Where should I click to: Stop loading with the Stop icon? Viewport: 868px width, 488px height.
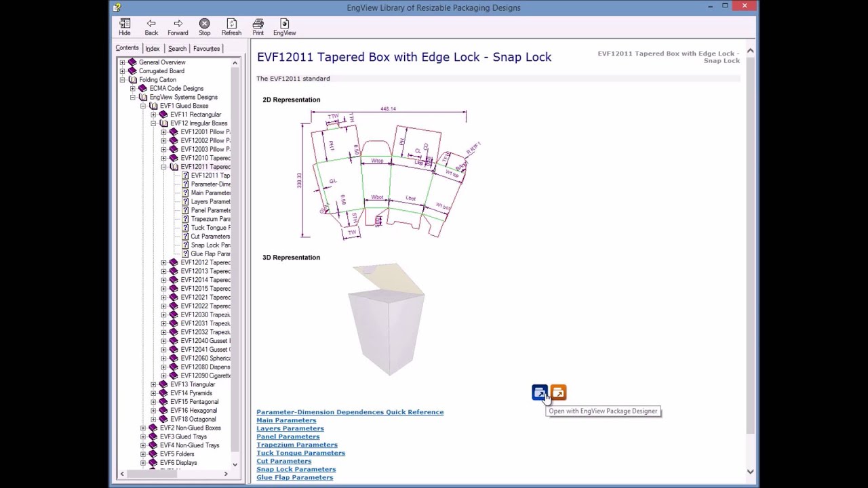[204, 24]
